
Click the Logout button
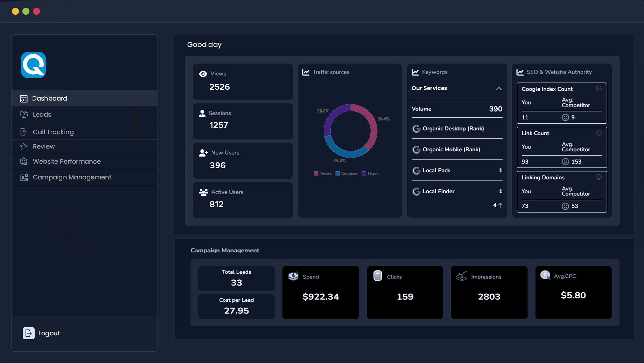coord(42,333)
